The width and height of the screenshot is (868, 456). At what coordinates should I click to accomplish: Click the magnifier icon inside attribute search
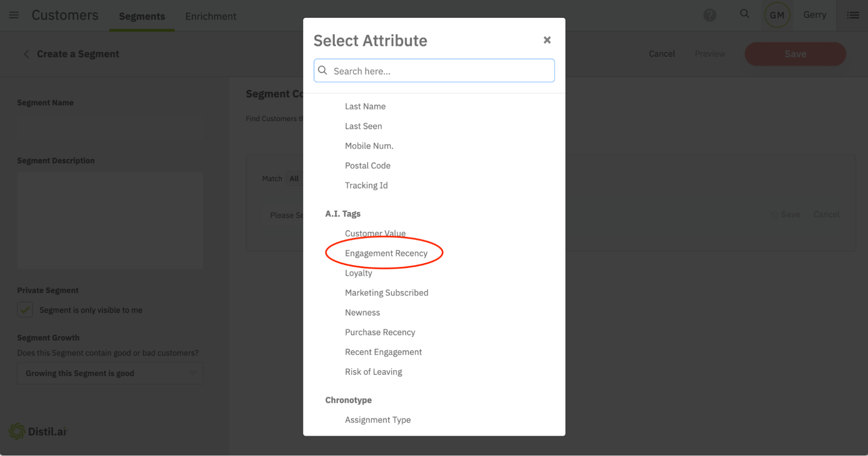(323, 70)
